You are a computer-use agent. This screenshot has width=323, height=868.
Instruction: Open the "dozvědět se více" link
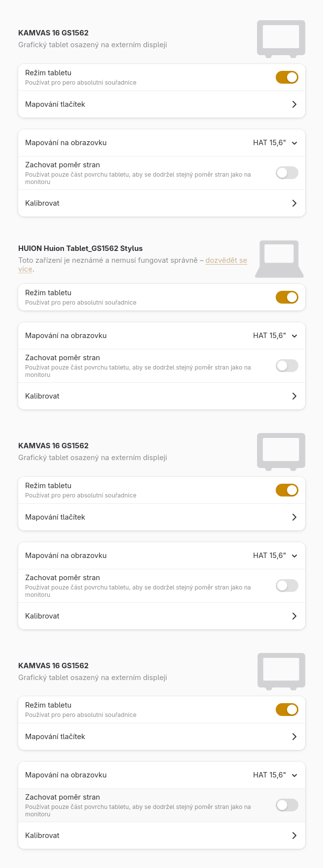[226, 260]
